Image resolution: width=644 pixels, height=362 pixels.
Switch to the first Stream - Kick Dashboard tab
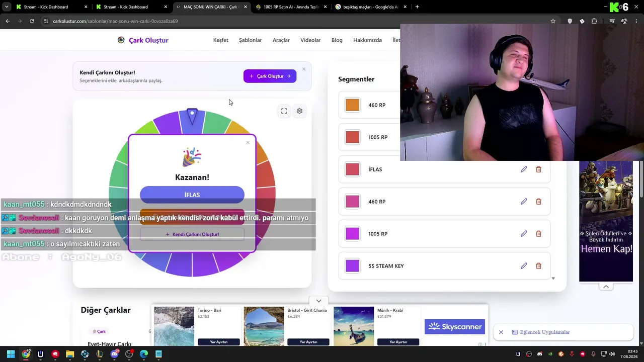pos(52,7)
